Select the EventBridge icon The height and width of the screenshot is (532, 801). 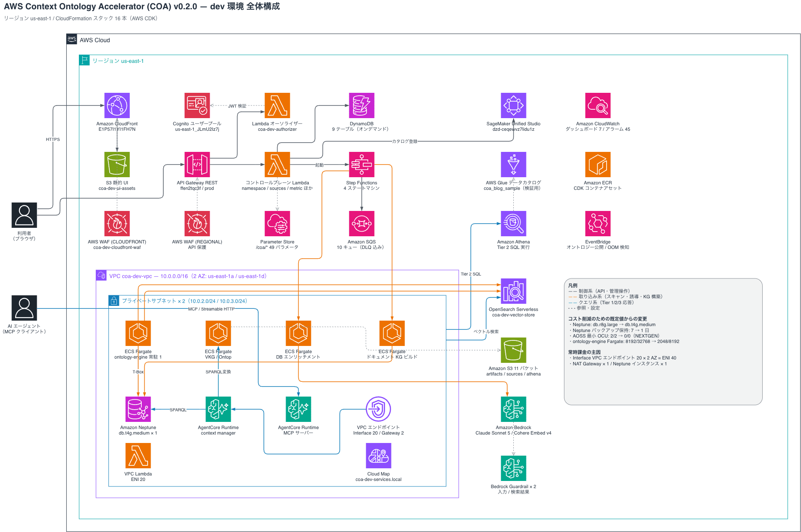pos(598,224)
